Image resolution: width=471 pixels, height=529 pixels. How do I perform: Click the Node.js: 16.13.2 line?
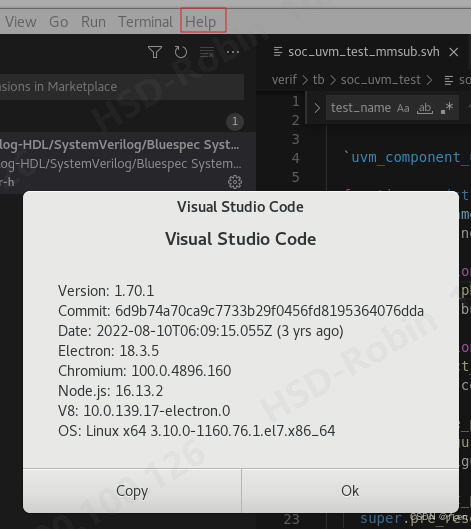pos(110,391)
